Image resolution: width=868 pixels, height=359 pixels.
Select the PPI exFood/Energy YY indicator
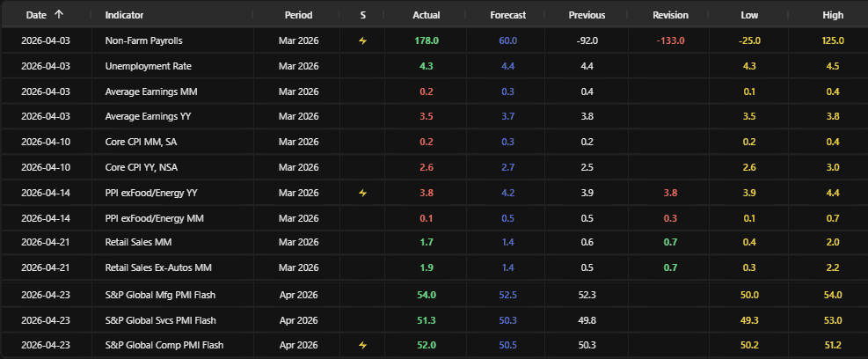coord(151,193)
